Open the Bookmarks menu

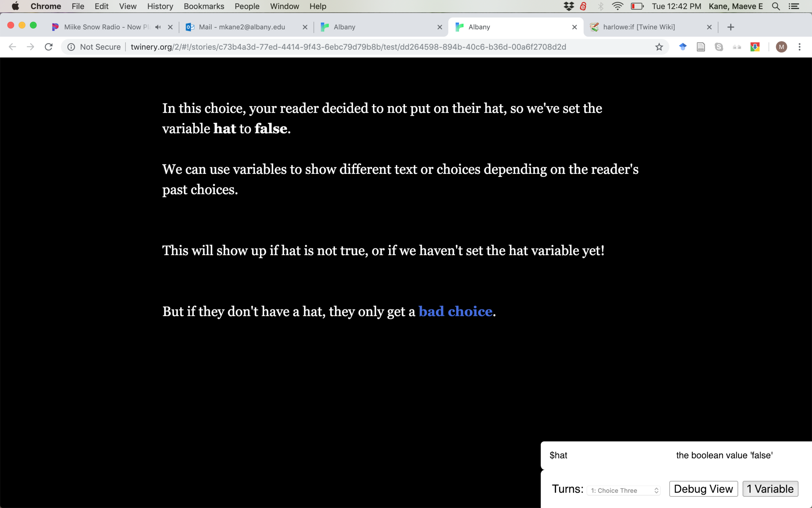coord(204,6)
